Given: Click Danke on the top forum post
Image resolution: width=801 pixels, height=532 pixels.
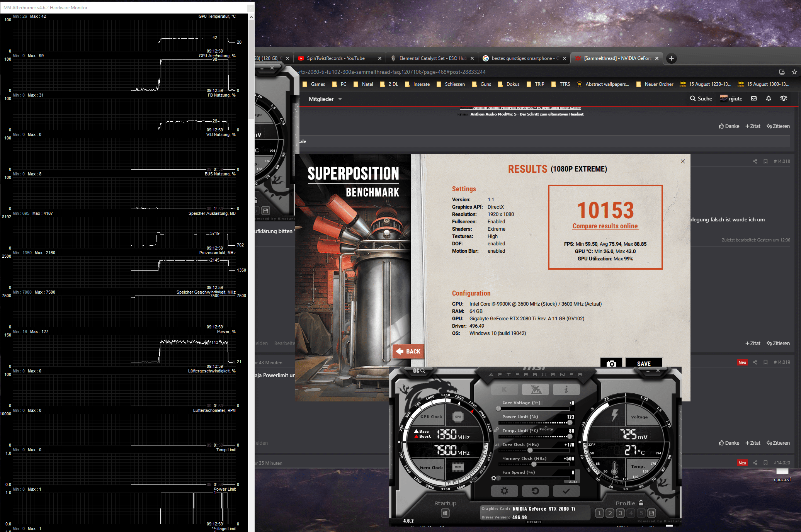Looking at the screenshot, I should 729,126.
